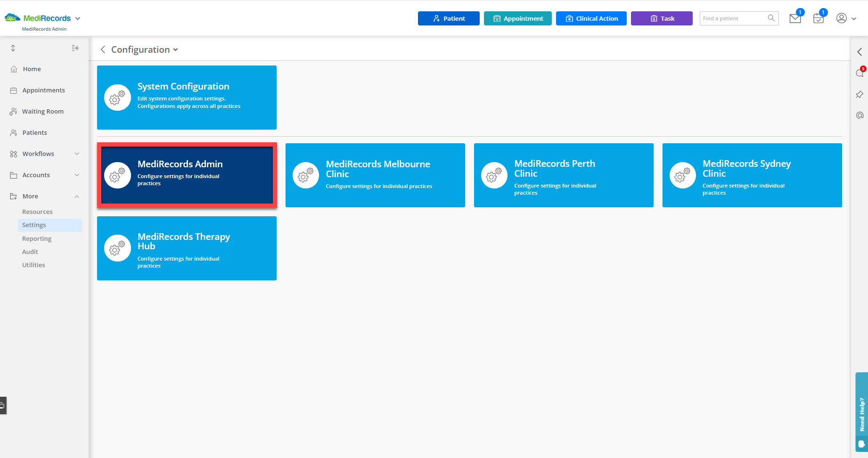
Task: Click the Workflows sidebar item
Action: (x=38, y=154)
